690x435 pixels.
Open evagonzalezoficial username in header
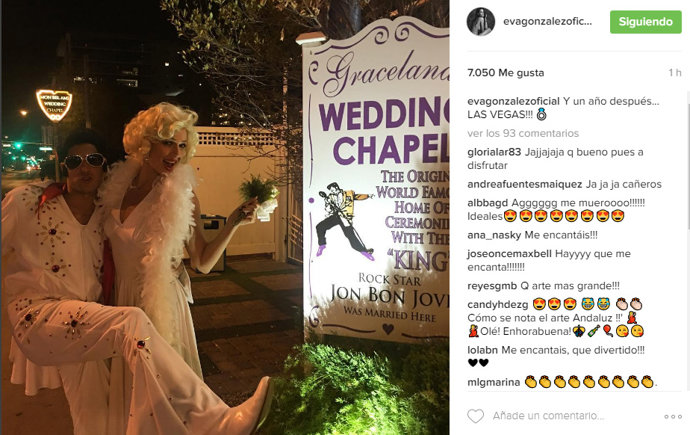tap(547, 22)
